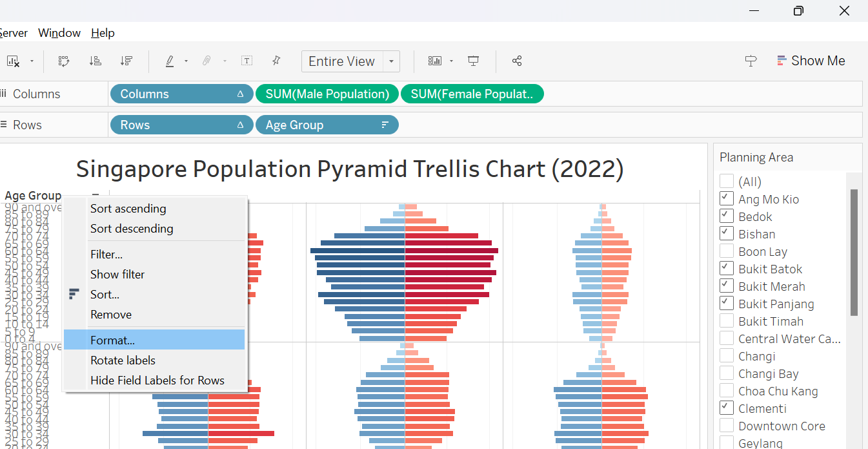This screenshot has width=868, height=449.
Task: Click the Highlight pen icon
Action: coord(170,61)
